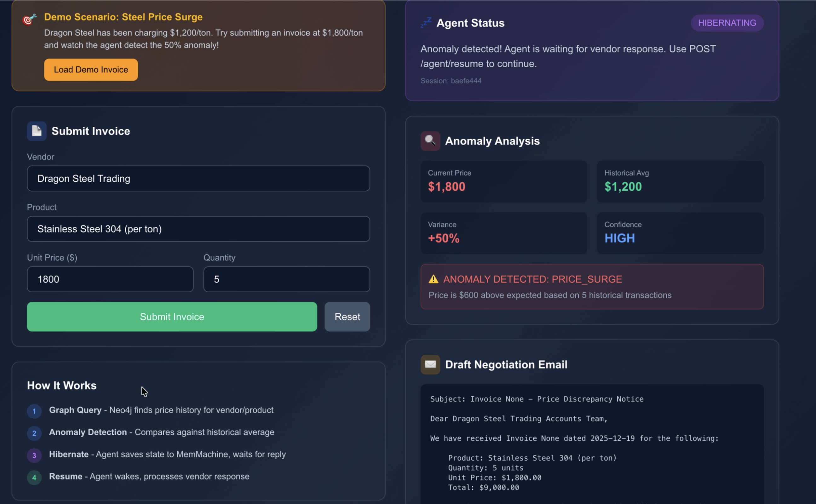
Task: Focus the Vendor field with Dragon Steel Trading
Action: (198, 178)
